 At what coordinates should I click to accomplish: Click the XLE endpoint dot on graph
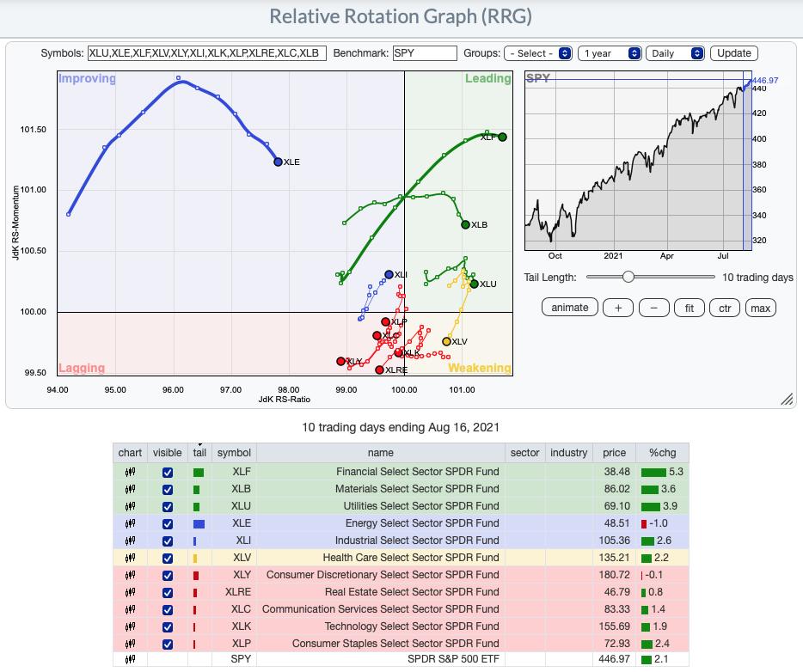(278, 162)
